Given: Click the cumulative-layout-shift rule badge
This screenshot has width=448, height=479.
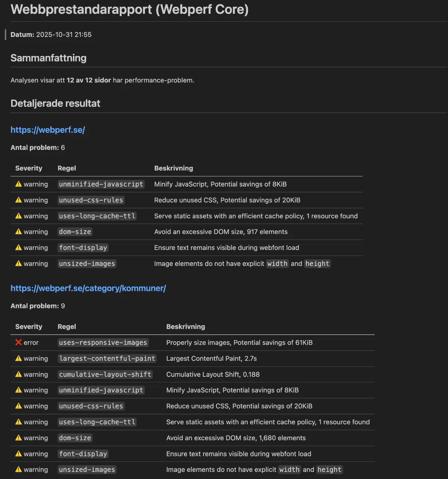Looking at the screenshot, I should (x=105, y=374).
